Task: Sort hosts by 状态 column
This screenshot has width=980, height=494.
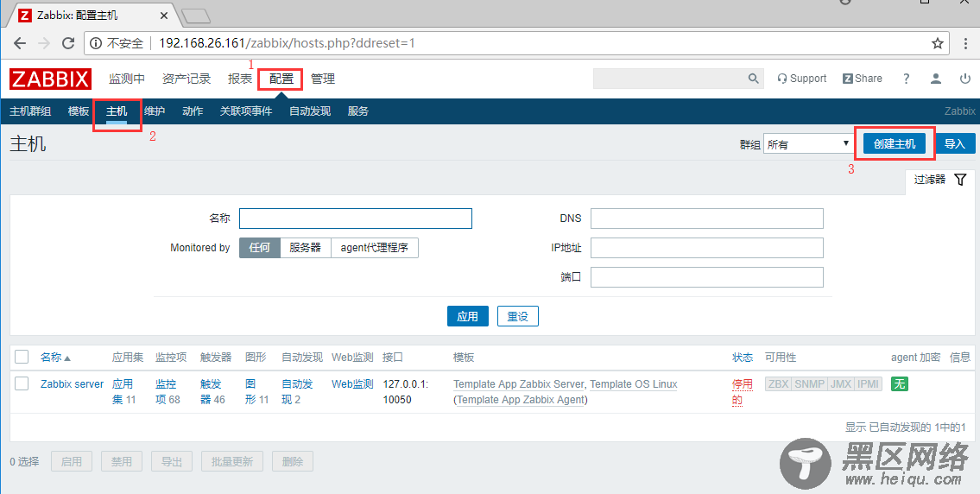Action: click(x=743, y=357)
